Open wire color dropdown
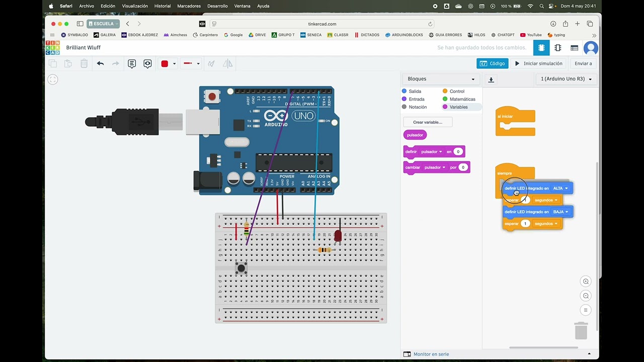Viewport: 644px width, 362px height. pos(174,63)
